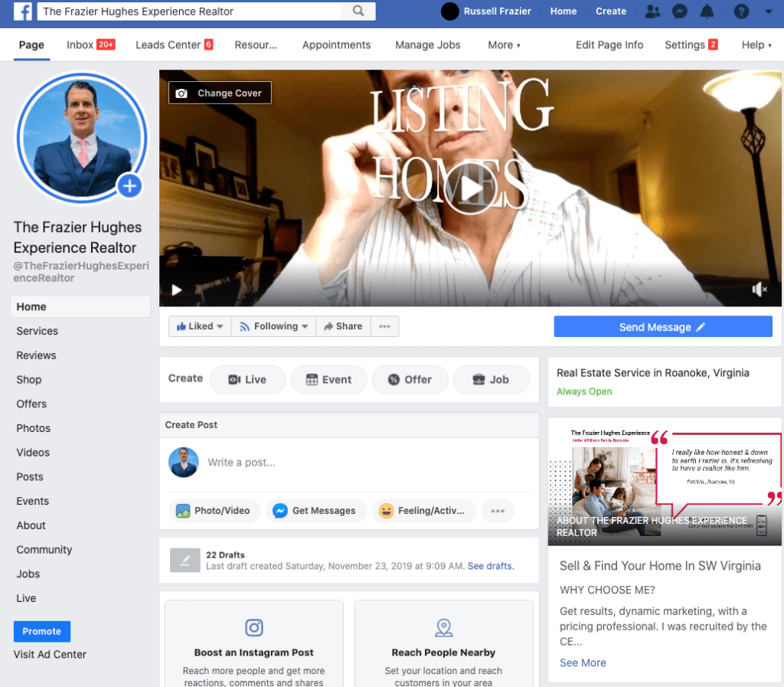Open Reviews in the left sidebar
Image resolution: width=784 pixels, height=687 pixels.
pyautogui.click(x=36, y=355)
